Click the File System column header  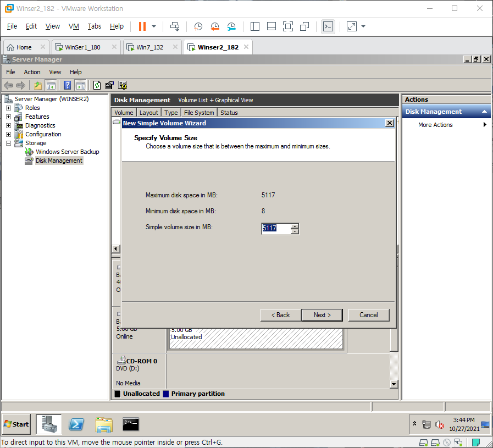coord(199,113)
